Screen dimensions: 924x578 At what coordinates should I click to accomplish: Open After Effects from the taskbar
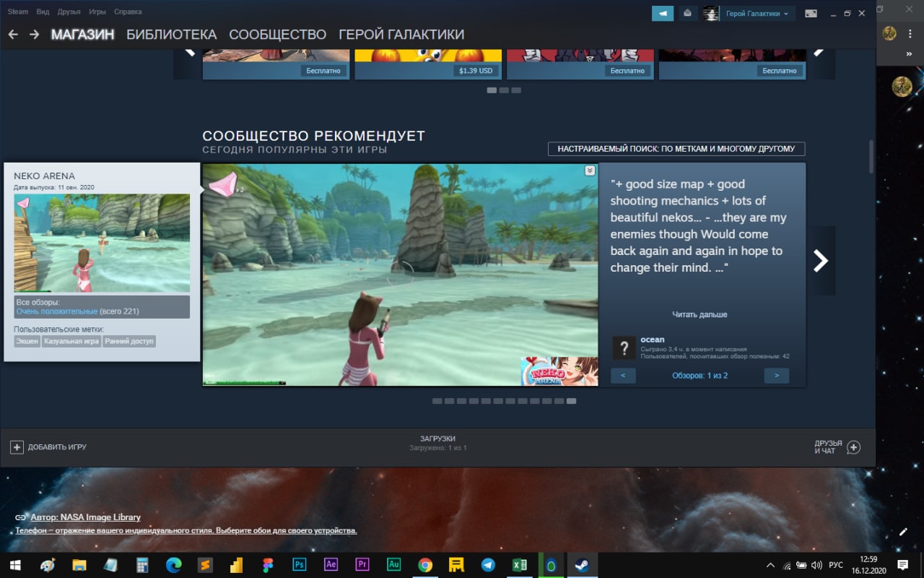pos(331,564)
